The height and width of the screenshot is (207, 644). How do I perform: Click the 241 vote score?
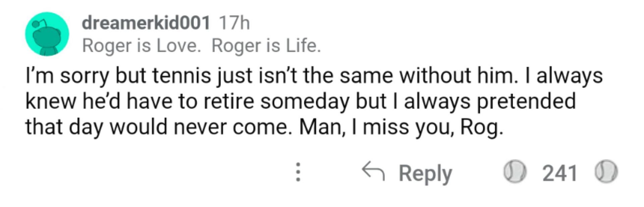tap(559, 173)
